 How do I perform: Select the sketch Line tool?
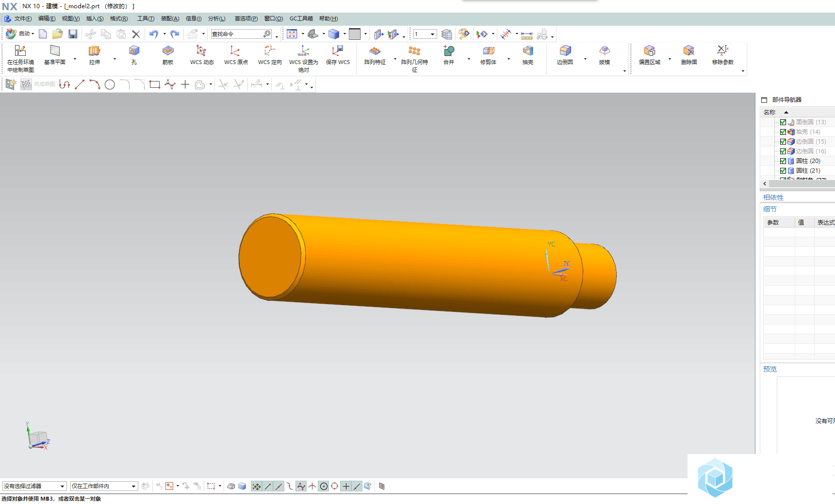(80, 84)
